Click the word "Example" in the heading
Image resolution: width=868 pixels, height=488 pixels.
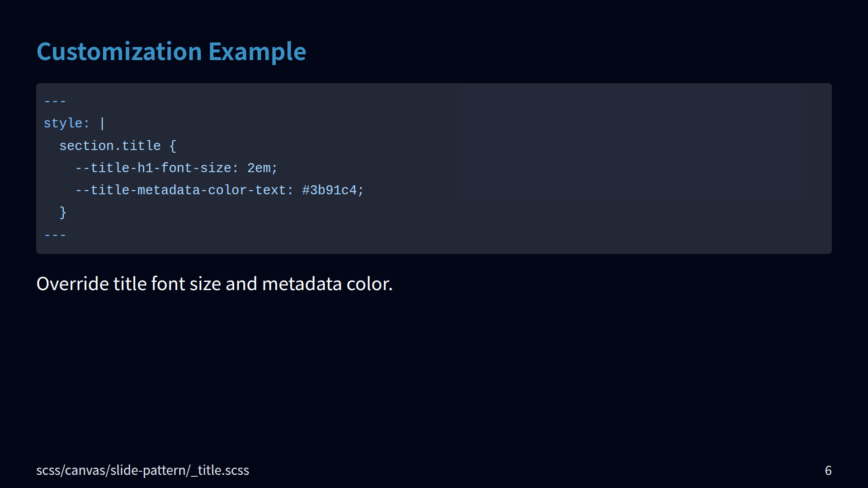(x=257, y=52)
